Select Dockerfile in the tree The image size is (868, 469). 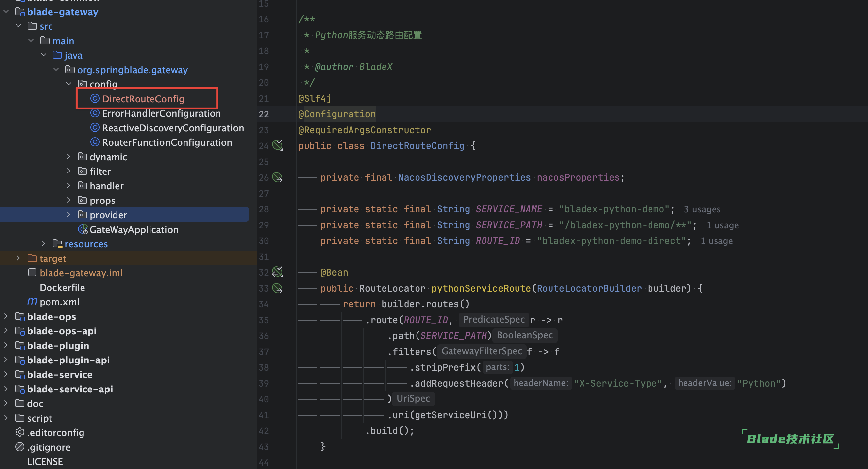point(62,287)
